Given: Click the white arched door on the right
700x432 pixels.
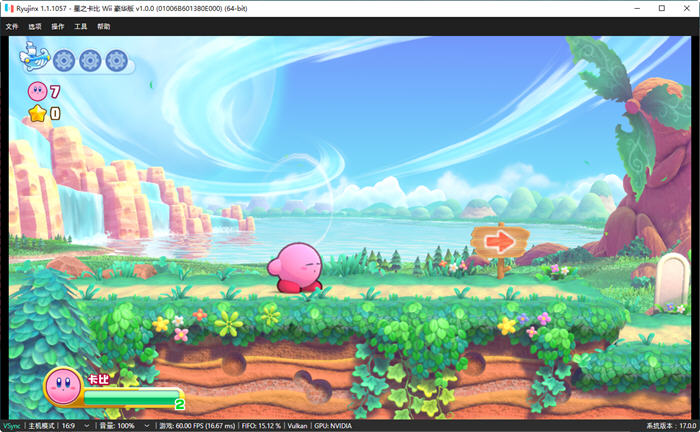Looking at the screenshot, I should tap(672, 280).
